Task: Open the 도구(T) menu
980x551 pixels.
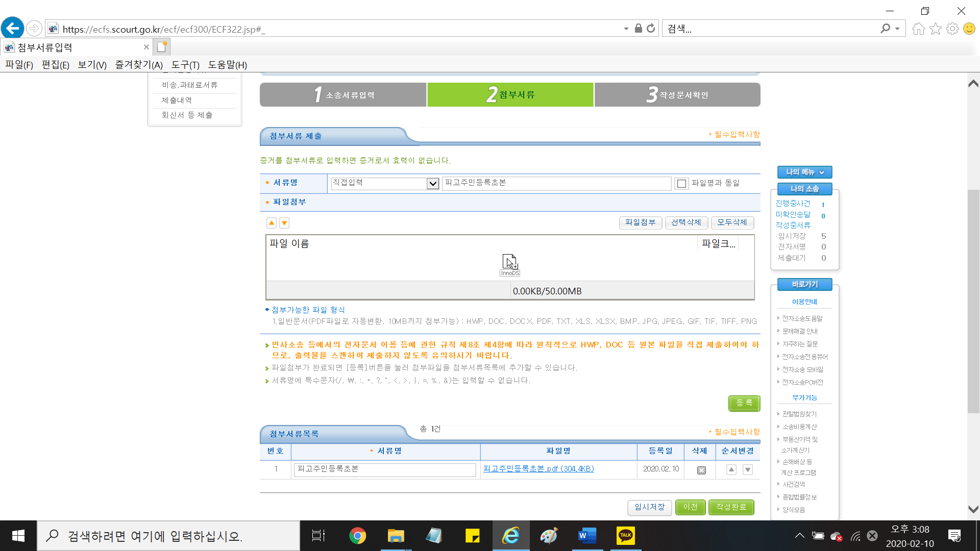Action: [x=185, y=65]
